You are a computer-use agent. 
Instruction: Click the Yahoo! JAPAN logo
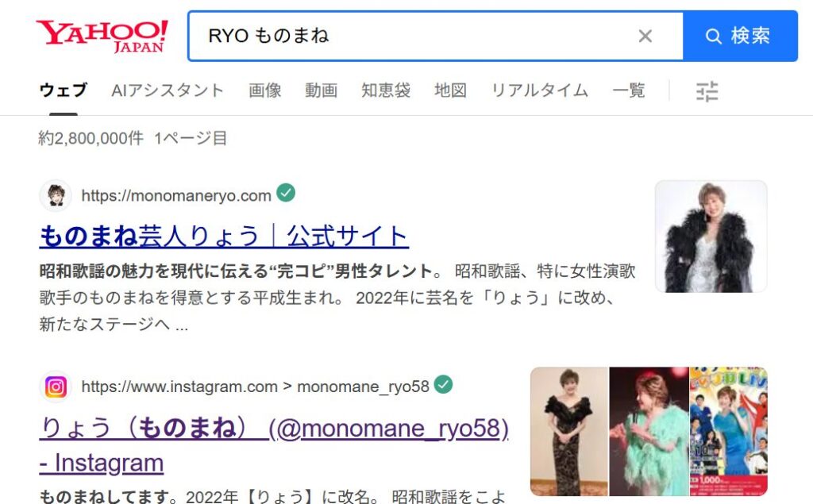click(x=102, y=36)
